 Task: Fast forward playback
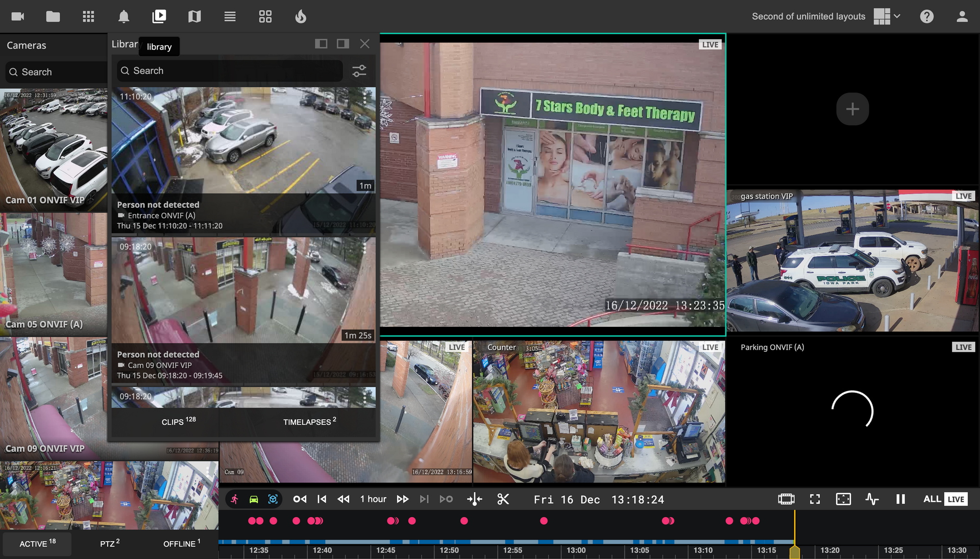pos(403,499)
